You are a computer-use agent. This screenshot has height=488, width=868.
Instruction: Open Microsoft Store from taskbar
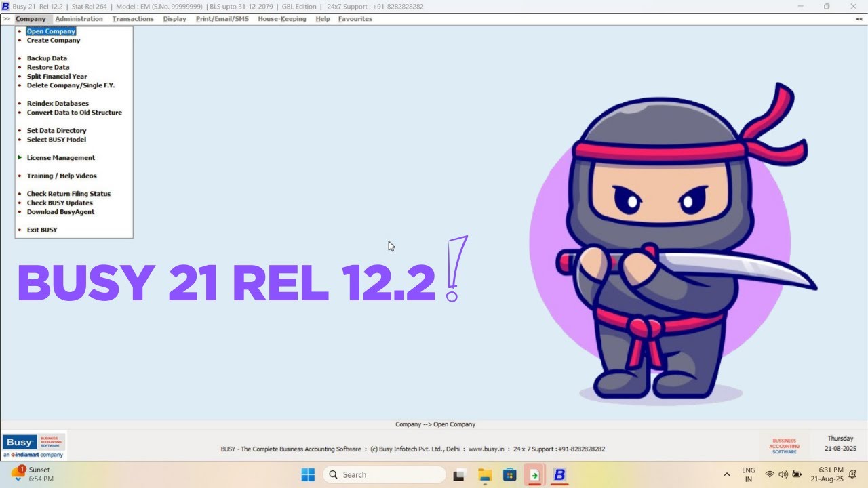pyautogui.click(x=509, y=474)
